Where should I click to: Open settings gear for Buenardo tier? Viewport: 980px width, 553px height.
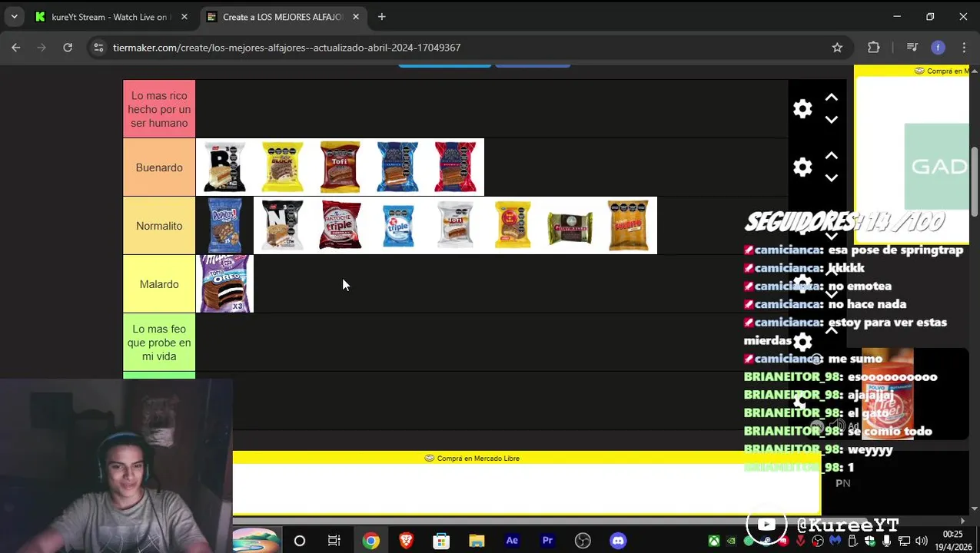click(x=802, y=167)
